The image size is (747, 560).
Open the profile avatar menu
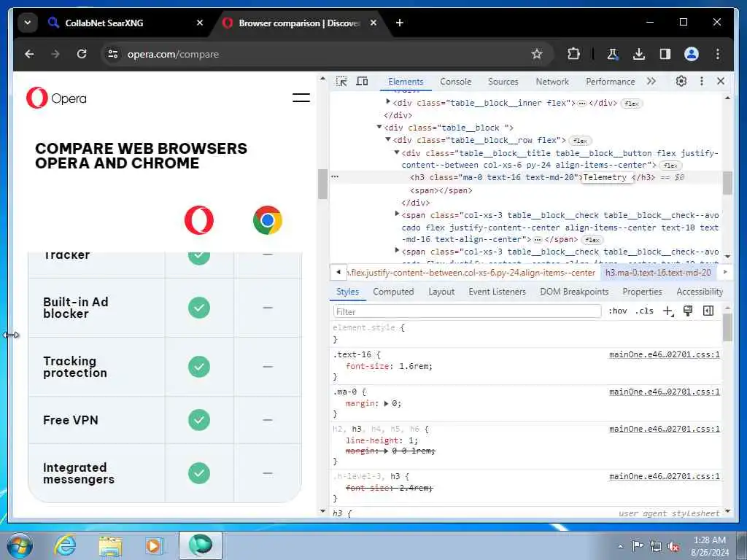pos(692,54)
